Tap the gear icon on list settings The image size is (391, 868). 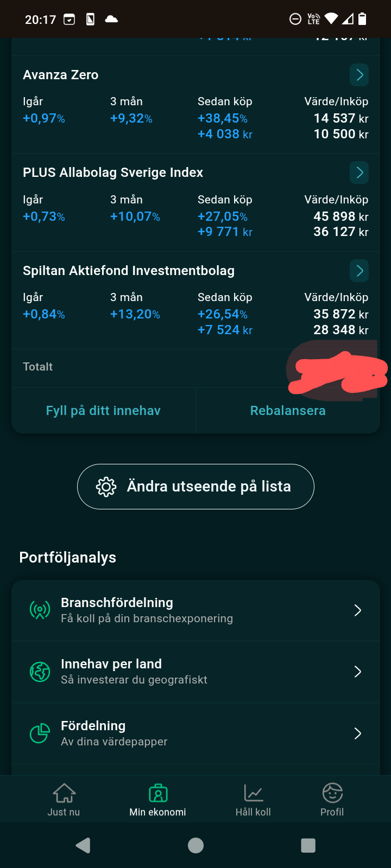pyautogui.click(x=106, y=487)
